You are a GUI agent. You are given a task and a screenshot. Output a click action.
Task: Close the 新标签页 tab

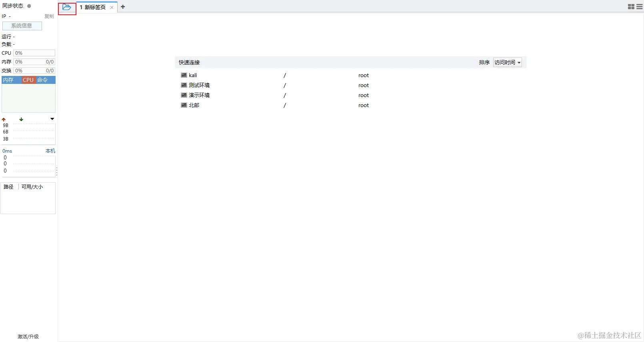[x=112, y=7]
